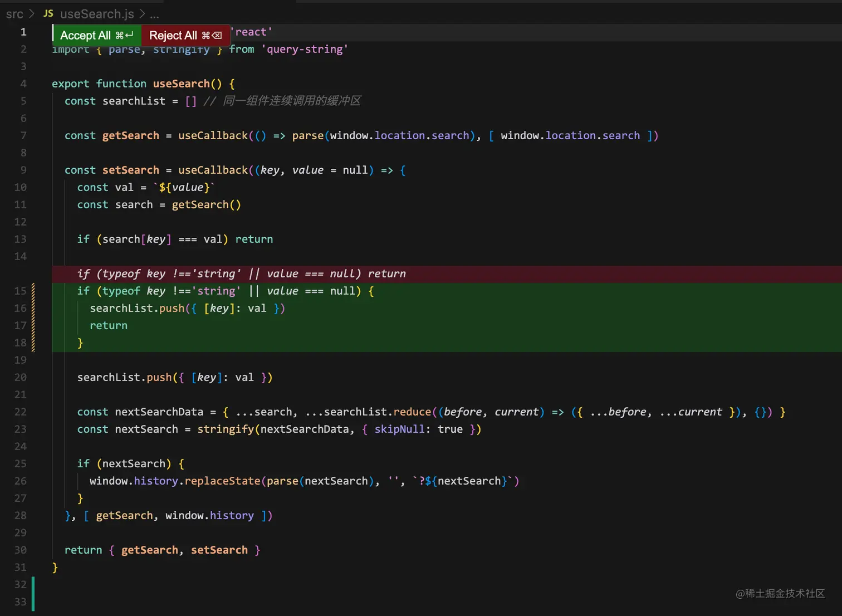The image size is (842, 616).
Task: Click the setSearch constant name on line 9
Action: click(131, 170)
